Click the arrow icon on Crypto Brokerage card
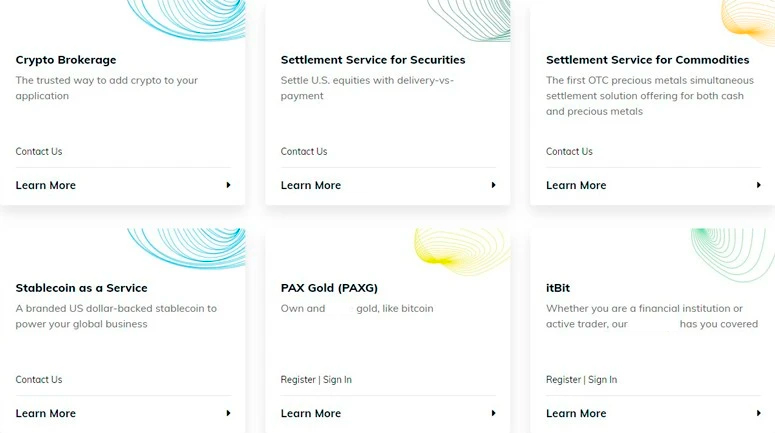This screenshot has height=433, width=775. pos(228,185)
